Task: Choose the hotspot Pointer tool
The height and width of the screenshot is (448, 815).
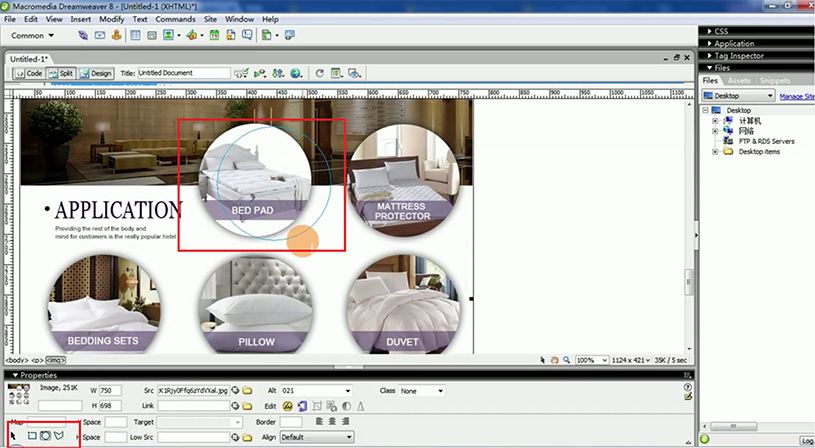Action: click(x=14, y=437)
